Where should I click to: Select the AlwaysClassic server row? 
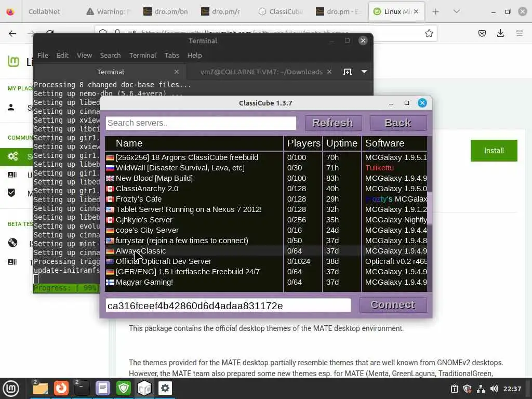tap(266, 251)
